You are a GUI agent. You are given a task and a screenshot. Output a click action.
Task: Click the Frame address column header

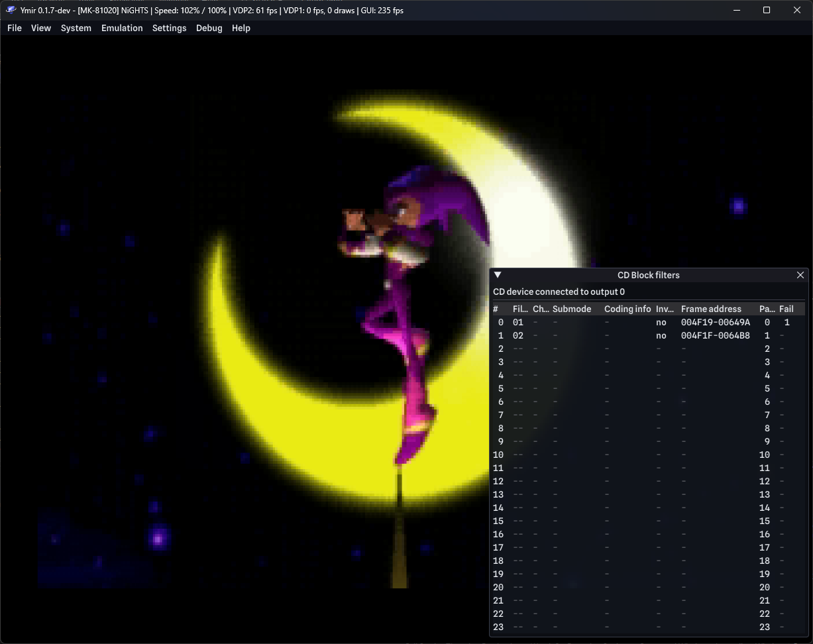click(x=711, y=309)
